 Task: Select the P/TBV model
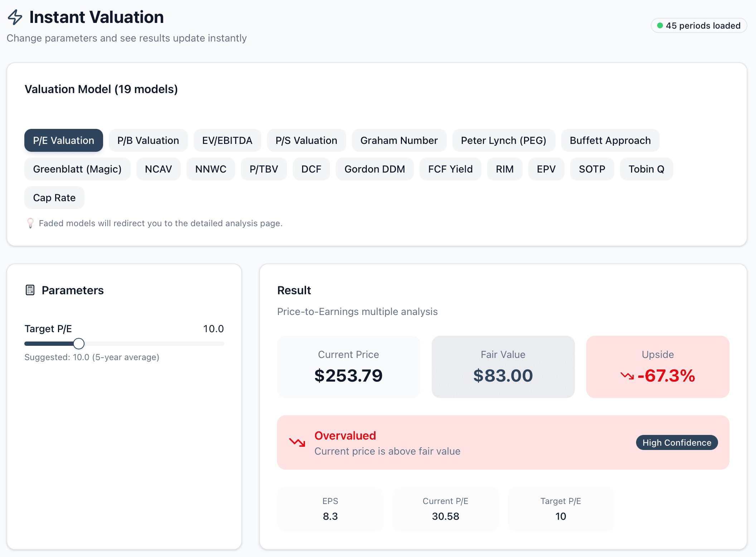[264, 169]
